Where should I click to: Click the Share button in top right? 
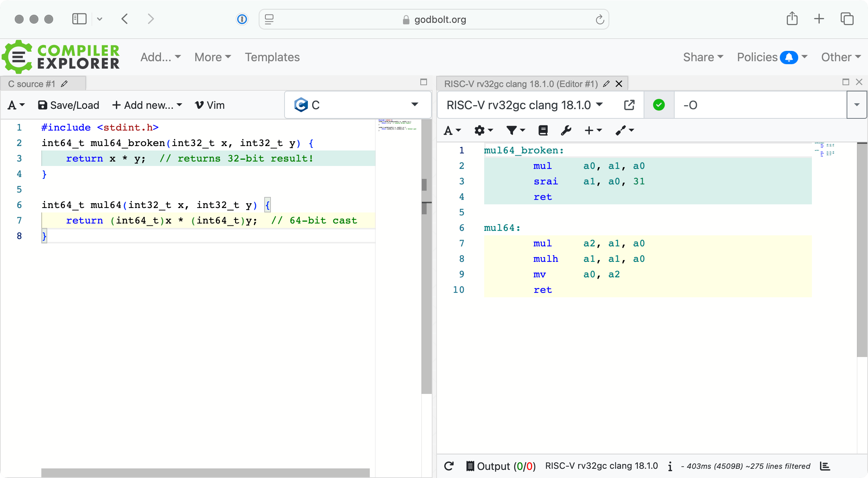pos(702,57)
